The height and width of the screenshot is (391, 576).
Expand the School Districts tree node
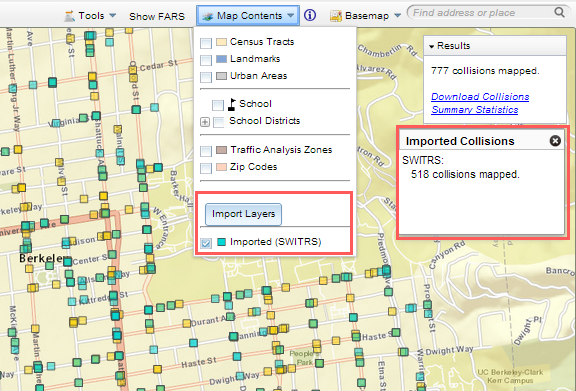coord(205,122)
